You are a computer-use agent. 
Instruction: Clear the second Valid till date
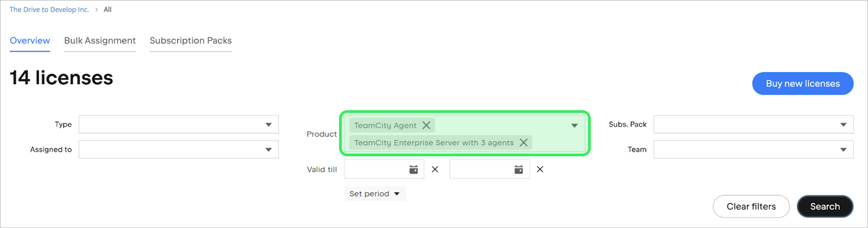(540, 169)
